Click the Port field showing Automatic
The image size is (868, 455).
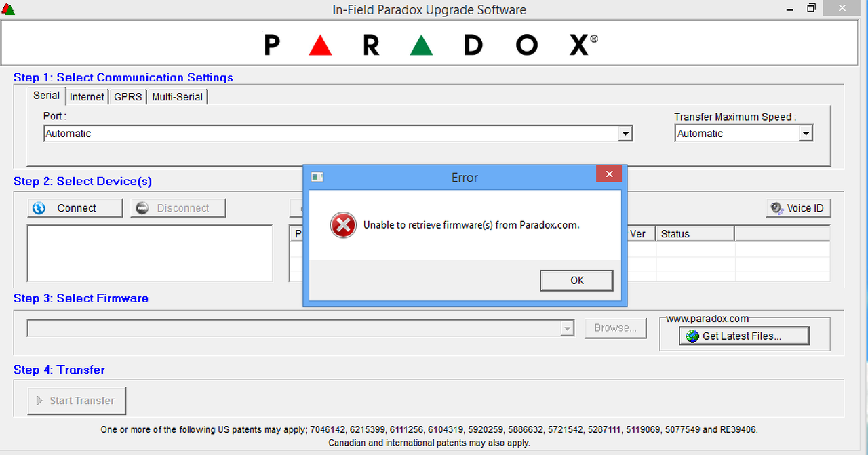338,134
